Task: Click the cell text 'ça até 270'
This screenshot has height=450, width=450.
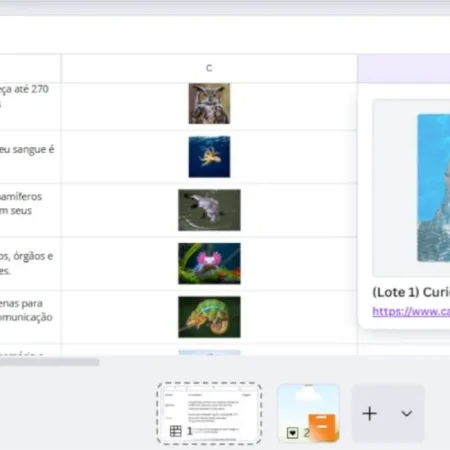Action: [x=24, y=89]
